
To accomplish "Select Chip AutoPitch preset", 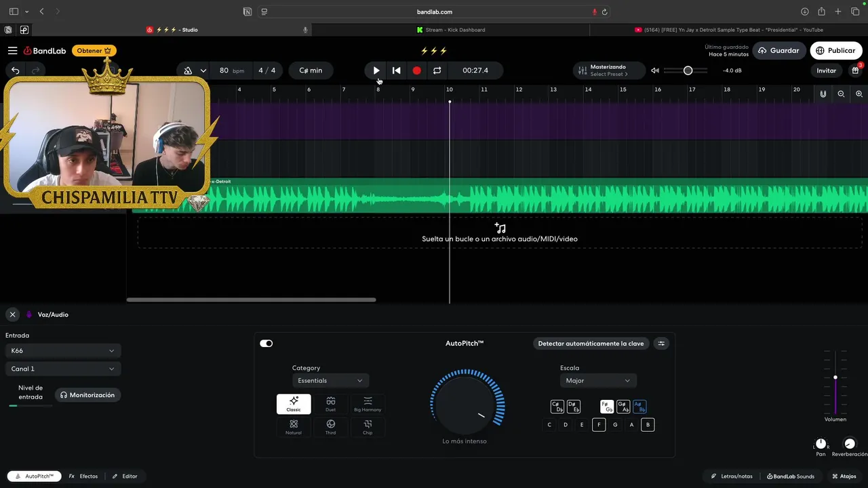I will (x=368, y=427).
